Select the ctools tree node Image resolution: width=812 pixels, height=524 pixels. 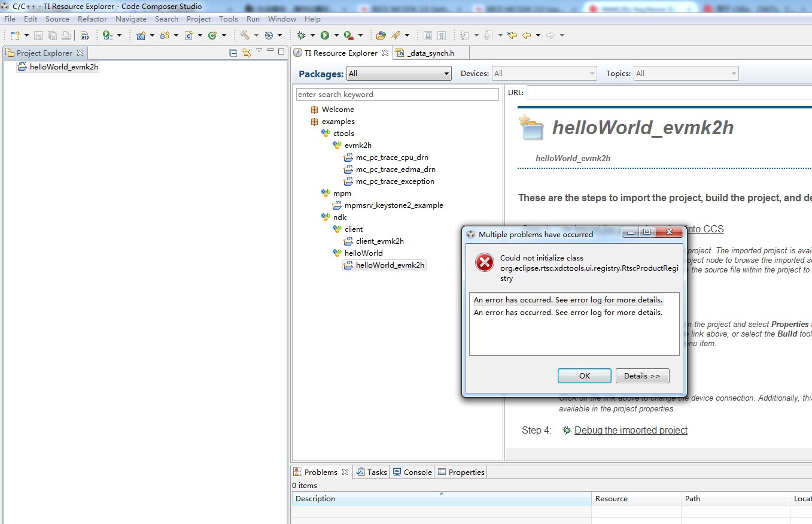coord(343,133)
